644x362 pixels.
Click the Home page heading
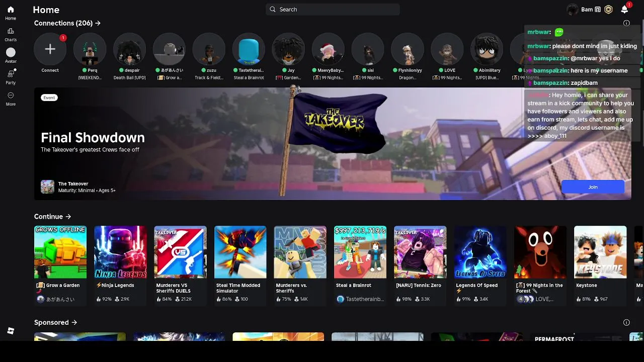click(x=46, y=10)
